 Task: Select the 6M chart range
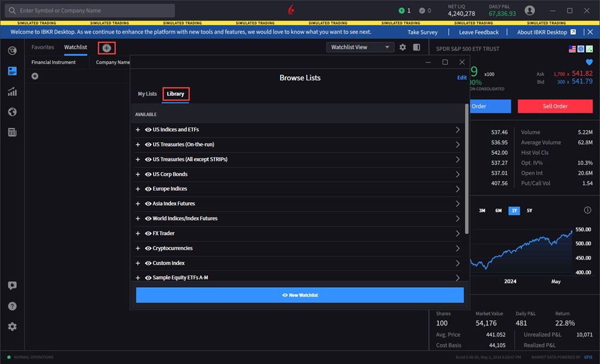[x=498, y=210]
